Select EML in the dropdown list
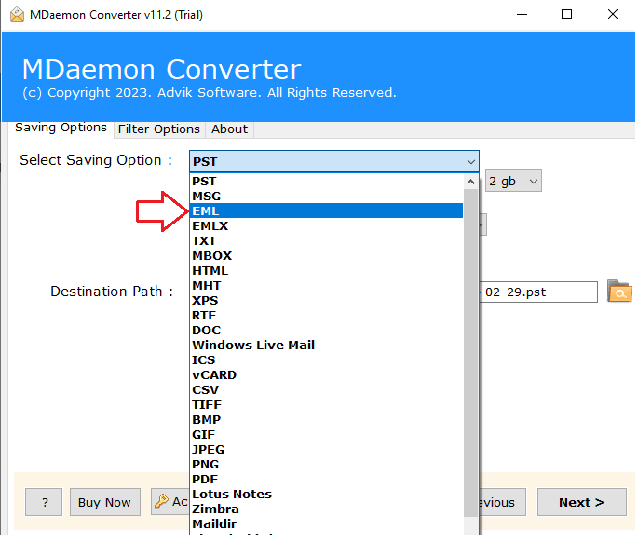 [326, 211]
